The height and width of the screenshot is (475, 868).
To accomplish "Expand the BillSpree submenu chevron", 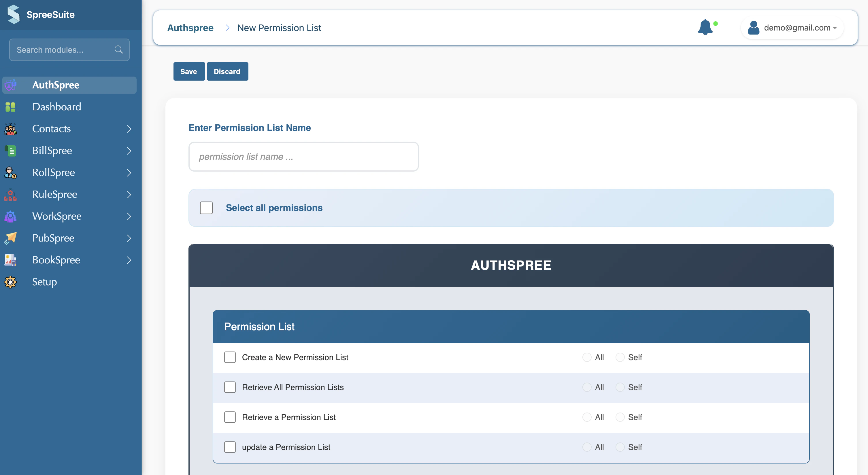I will coord(129,151).
